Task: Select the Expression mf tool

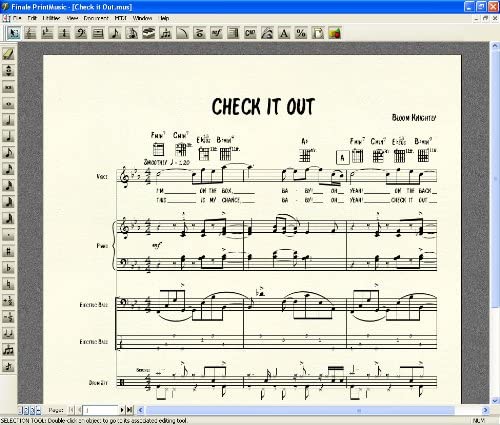Action: coord(216,33)
